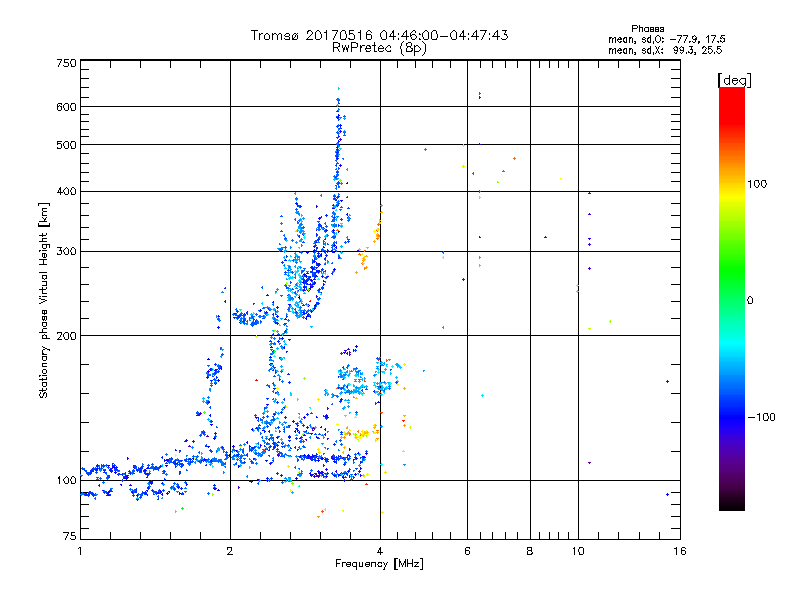Click the x-axis '8' tick label
Image resolution: width=800 pixels, height=600 pixels.
[x=530, y=551]
